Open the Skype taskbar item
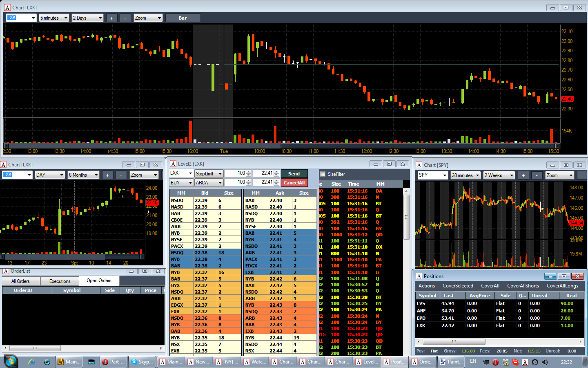Screen dimensions: 588x368 click(142, 362)
